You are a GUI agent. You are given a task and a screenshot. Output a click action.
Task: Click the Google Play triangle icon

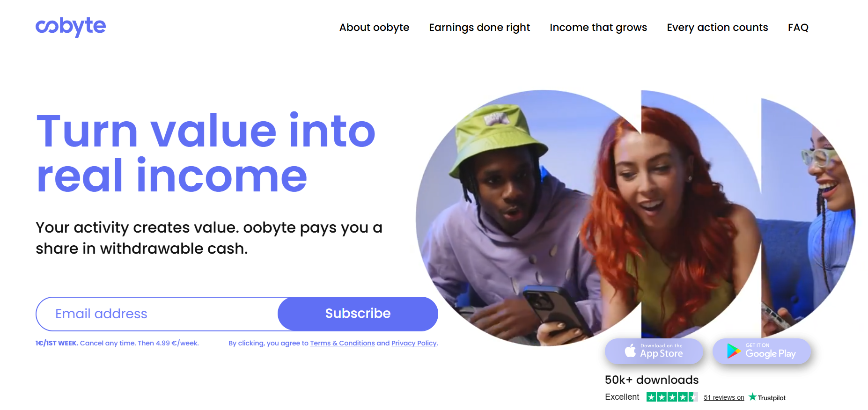tap(734, 351)
